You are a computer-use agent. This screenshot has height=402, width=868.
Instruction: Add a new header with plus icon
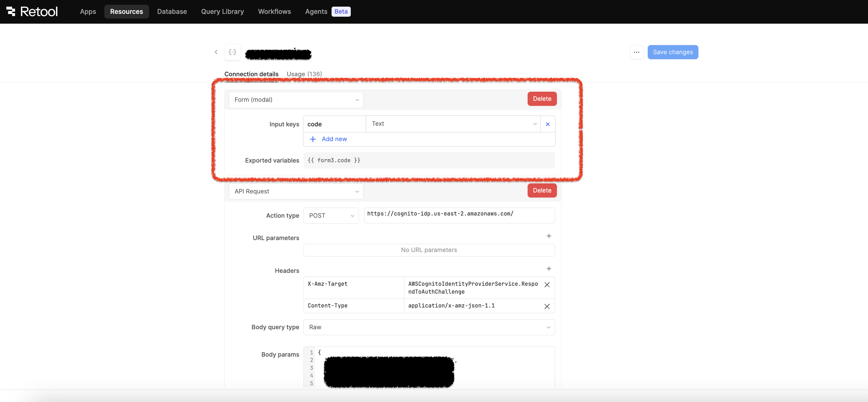pyautogui.click(x=548, y=269)
